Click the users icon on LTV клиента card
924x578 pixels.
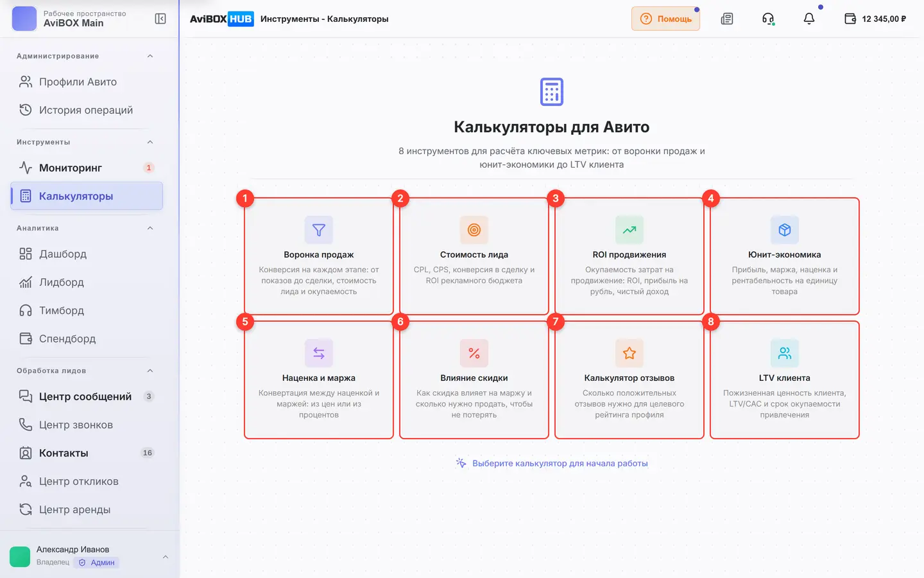coord(785,353)
